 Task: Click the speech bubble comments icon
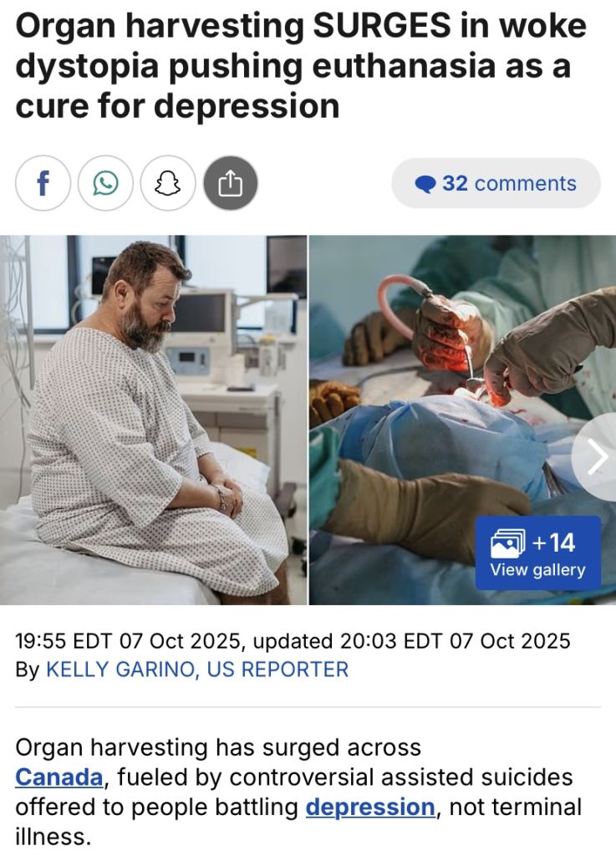coord(425,185)
